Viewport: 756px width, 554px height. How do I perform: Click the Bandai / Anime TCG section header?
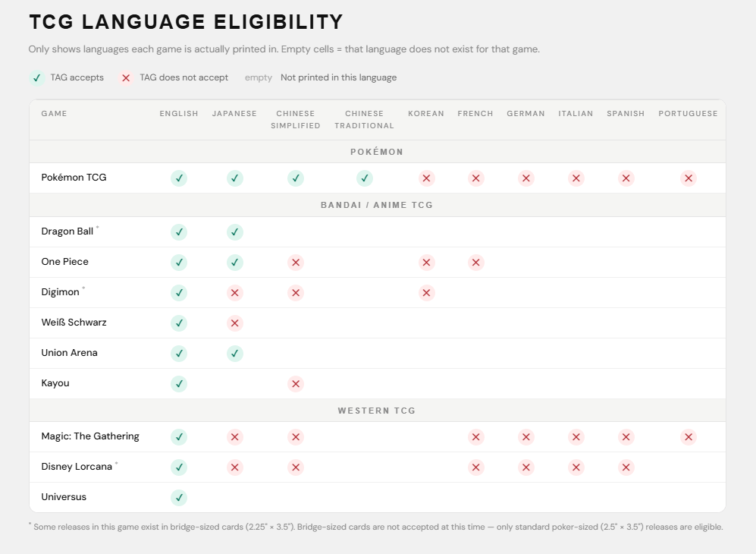[x=377, y=205]
